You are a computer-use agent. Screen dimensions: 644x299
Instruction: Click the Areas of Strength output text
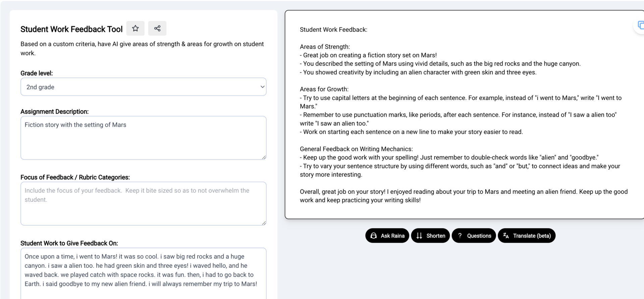click(325, 47)
